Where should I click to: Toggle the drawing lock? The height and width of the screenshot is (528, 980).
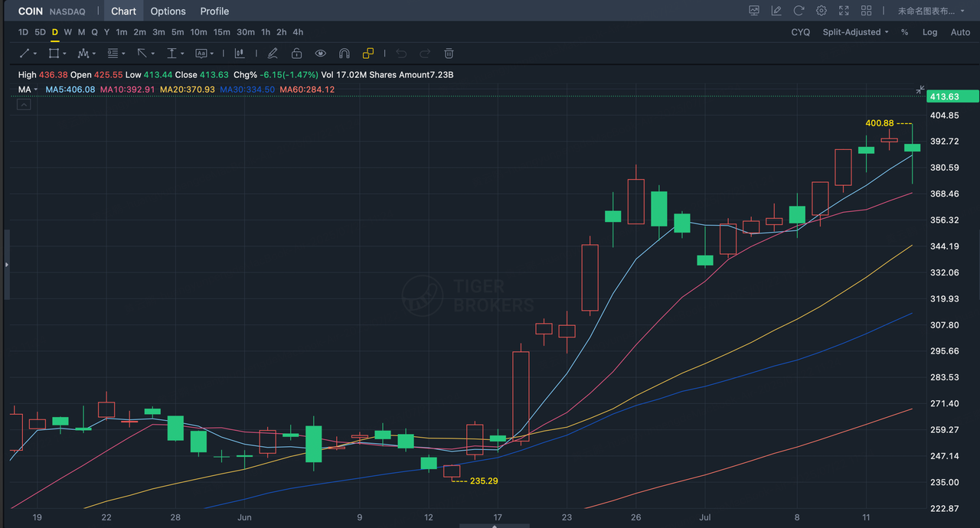tap(296, 54)
